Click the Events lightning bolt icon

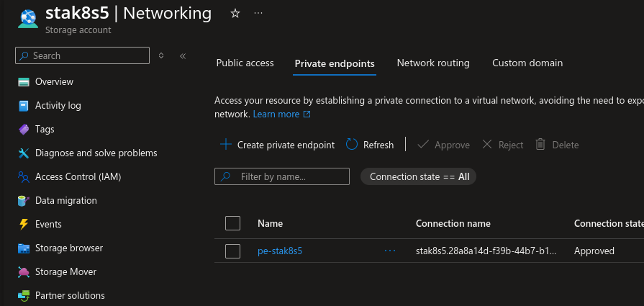pos(24,224)
